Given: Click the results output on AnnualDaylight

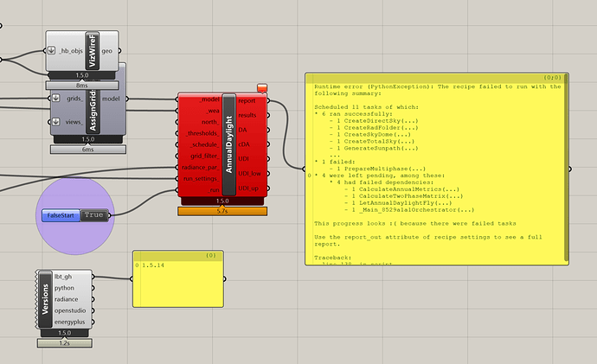Looking at the screenshot, I should click(x=247, y=115).
